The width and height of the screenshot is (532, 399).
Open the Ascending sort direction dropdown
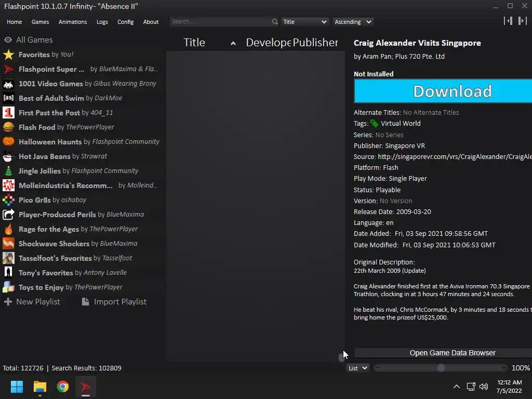[x=353, y=22]
